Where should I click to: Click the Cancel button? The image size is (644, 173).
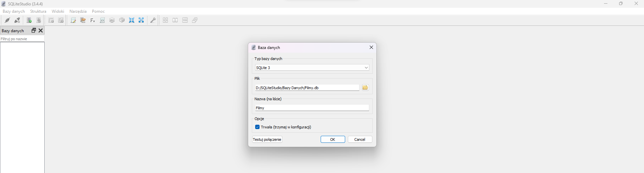(x=360, y=139)
